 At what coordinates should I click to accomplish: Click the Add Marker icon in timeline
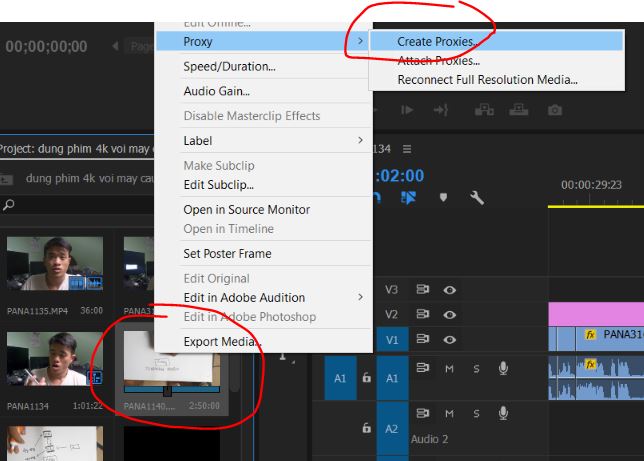pos(443,198)
